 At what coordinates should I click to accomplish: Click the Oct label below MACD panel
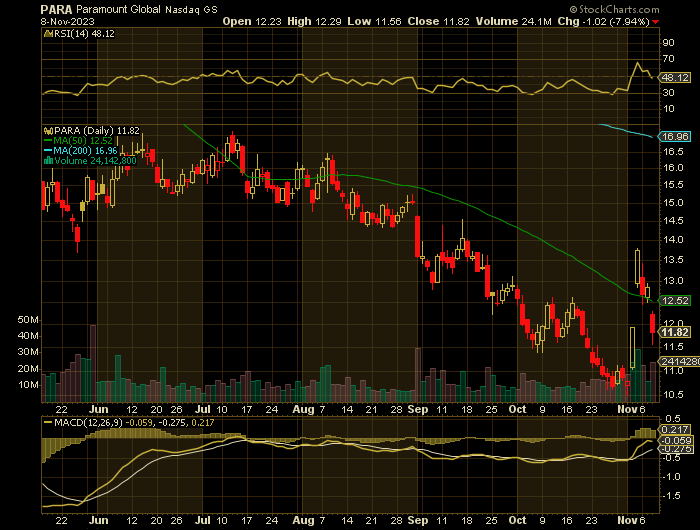pyautogui.click(x=518, y=520)
